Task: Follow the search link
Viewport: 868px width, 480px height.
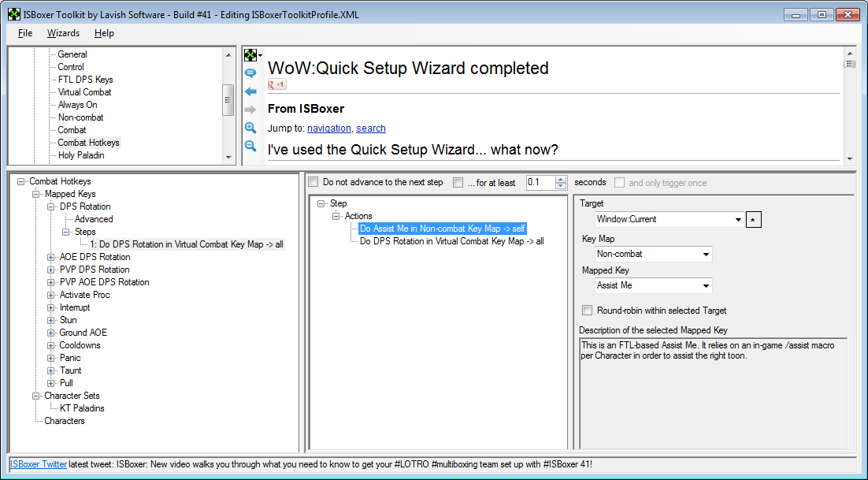Action: coord(371,128)
